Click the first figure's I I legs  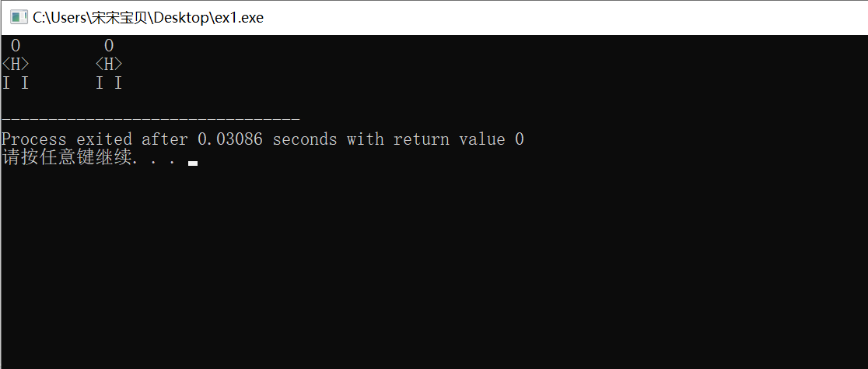[x=16, y=83]
